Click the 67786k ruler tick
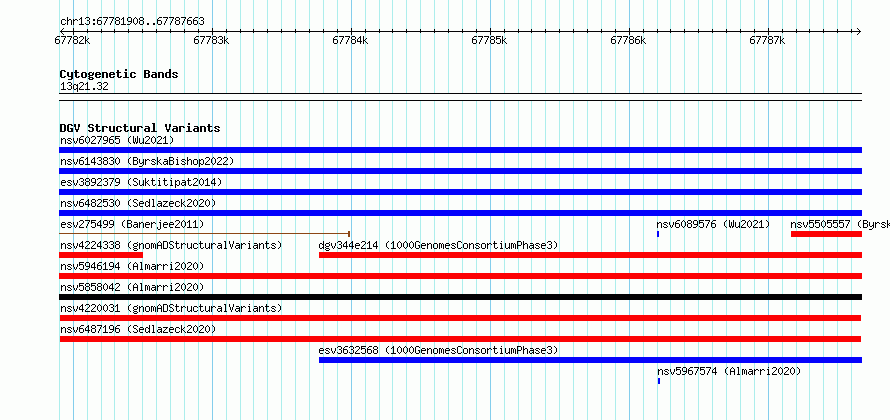This screenshot has width=890, height=420. point(628,40)
